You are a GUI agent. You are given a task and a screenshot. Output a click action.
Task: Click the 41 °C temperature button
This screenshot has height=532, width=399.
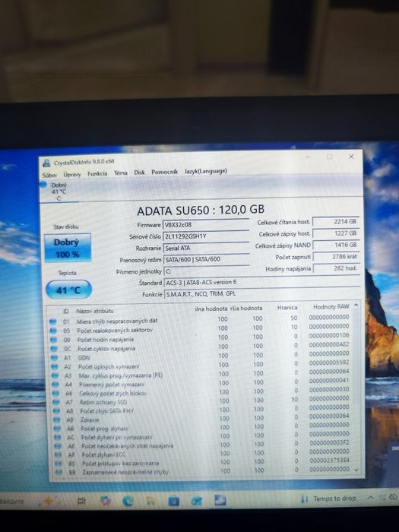(x=69, y=290)
